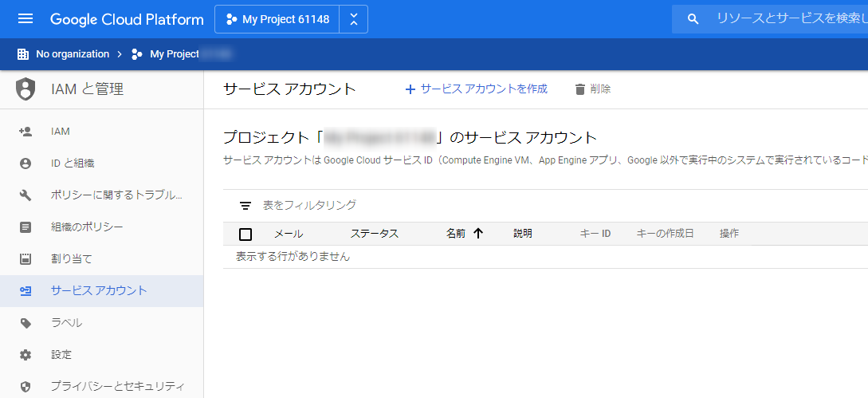
Task: Click the 設定 gear icon
Action: pyautogui.click(x=26, y=355)
